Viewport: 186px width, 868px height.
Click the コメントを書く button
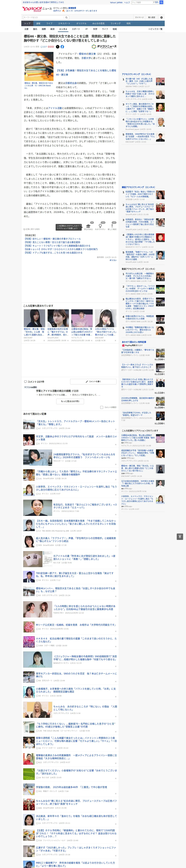(93, 381)
